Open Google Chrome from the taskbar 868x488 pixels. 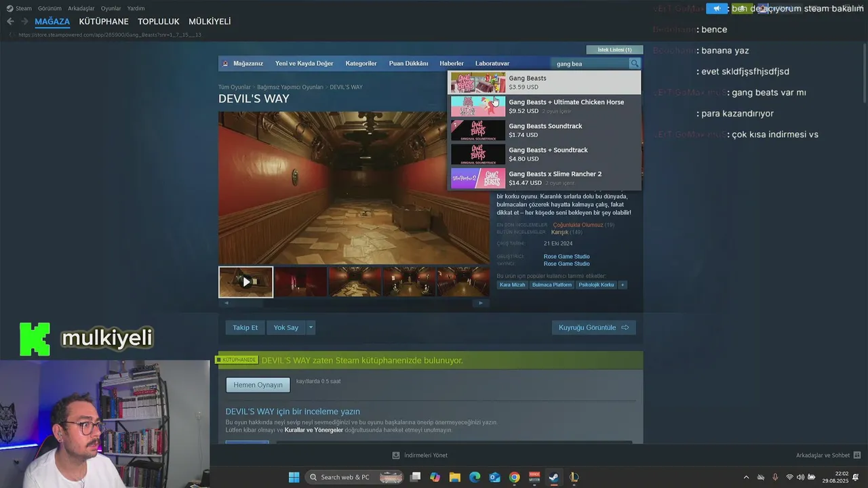click(514, 477)
